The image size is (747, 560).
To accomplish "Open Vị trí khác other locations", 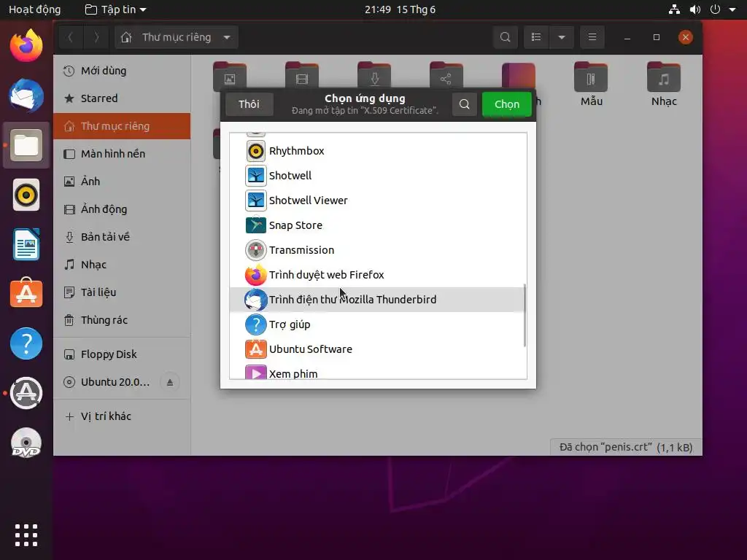I will pos(122,416).
